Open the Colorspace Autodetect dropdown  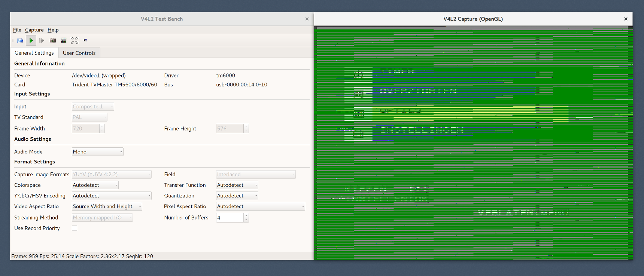click(95, 185)
